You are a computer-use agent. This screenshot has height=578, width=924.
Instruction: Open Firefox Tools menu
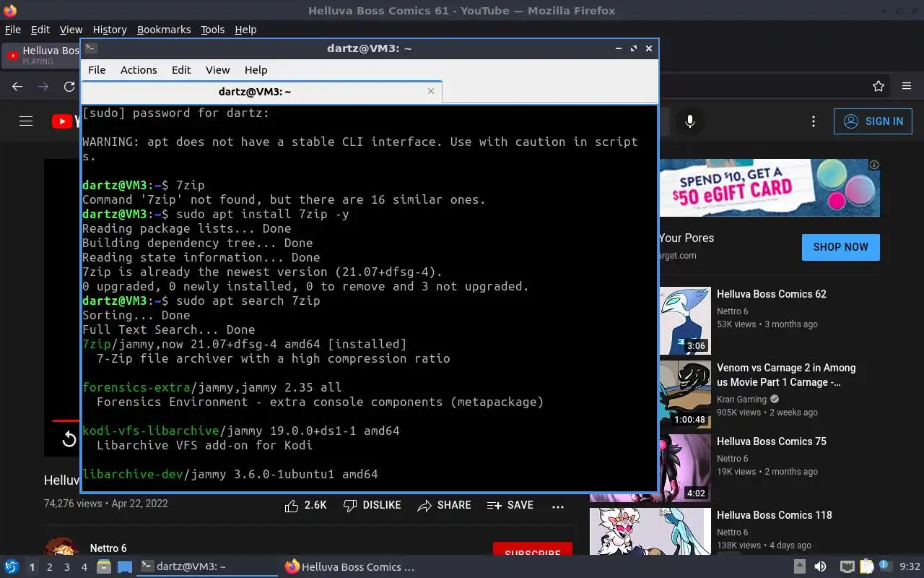[212, 30]
